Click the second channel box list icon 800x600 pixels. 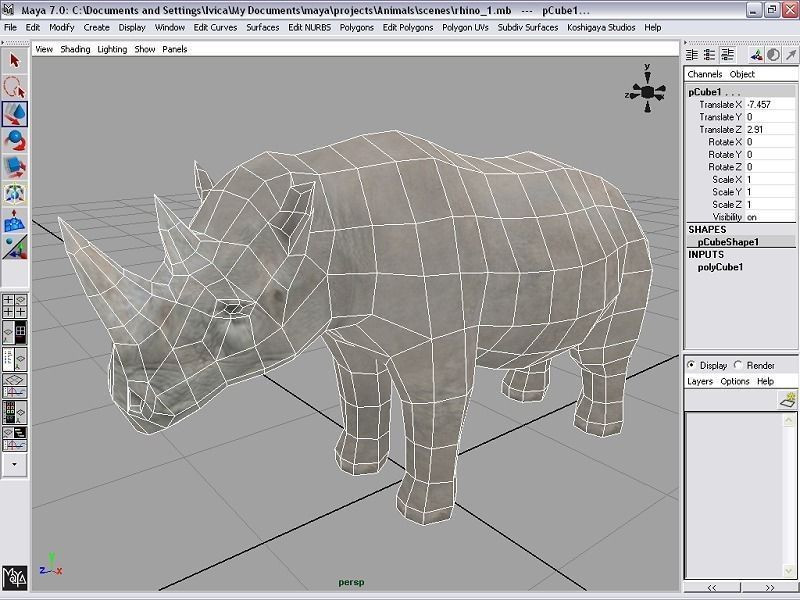click(x=709, y=55)
